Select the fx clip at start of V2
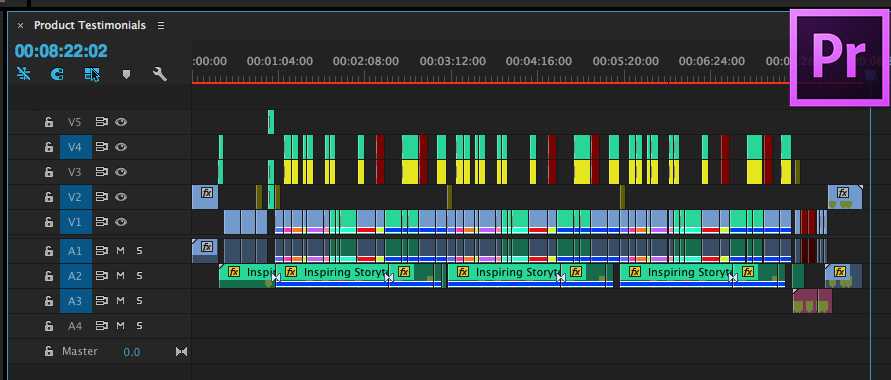The image size is (891, 380). coord(205,197)
